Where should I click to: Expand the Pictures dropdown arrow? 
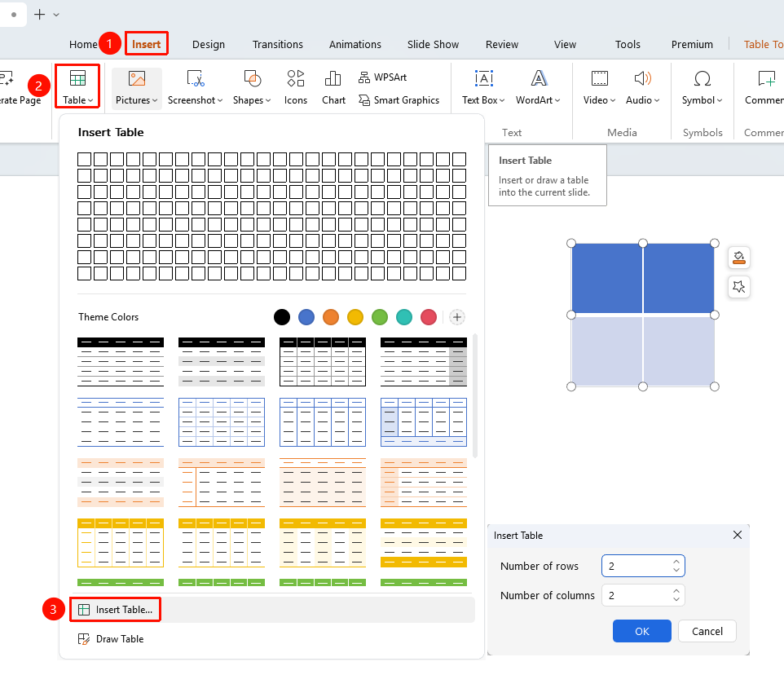coord(155,100)
